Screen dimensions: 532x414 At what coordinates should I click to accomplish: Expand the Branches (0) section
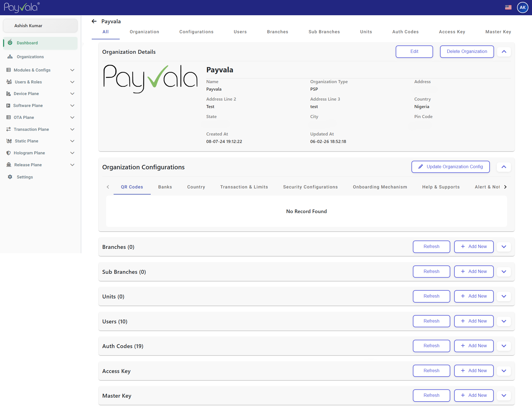[x=504, y=247]
